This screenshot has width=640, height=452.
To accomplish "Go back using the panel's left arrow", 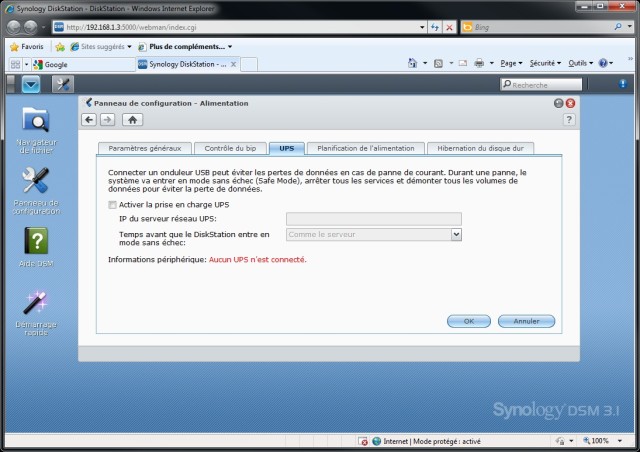I will tap(89, 120).
